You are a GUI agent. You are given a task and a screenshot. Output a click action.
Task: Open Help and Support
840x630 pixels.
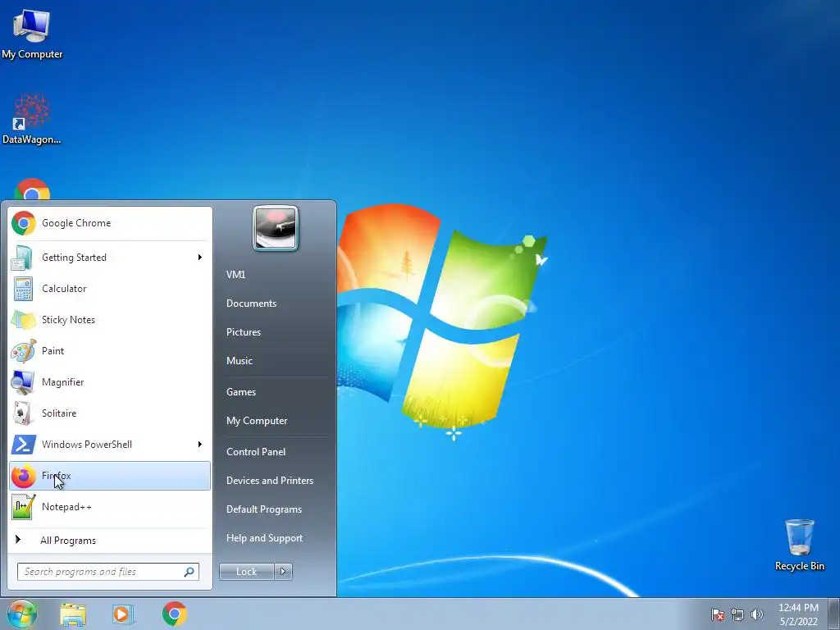264,538
